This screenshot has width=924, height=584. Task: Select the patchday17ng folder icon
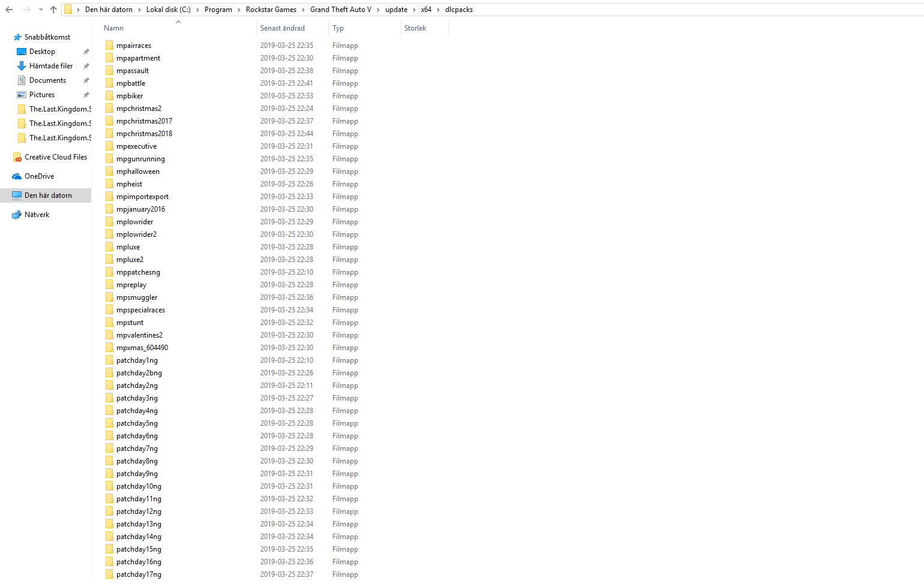point(109,574)
